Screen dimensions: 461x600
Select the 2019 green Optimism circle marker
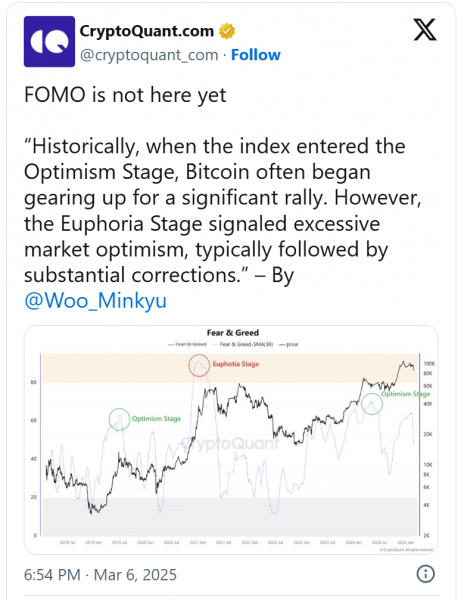coord(119,419)
